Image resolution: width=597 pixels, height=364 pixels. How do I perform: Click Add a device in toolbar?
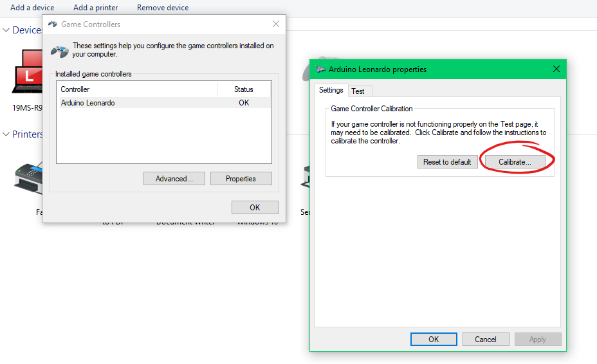point(32,8)
